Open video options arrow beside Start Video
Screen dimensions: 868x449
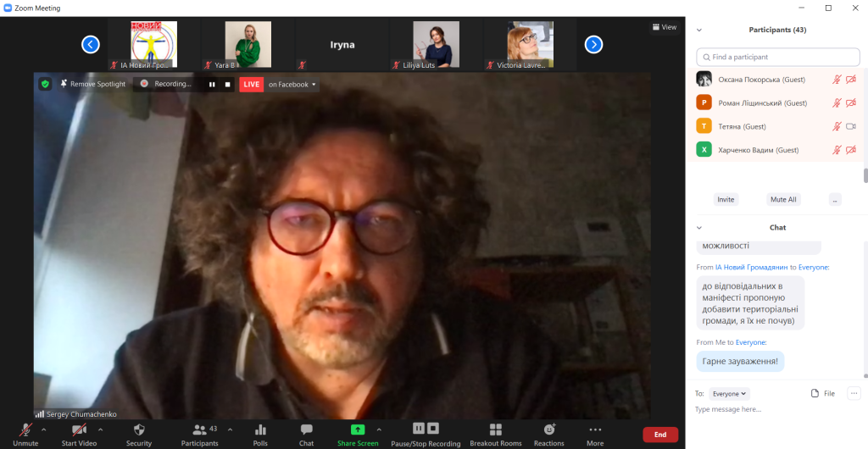[100, 430]
